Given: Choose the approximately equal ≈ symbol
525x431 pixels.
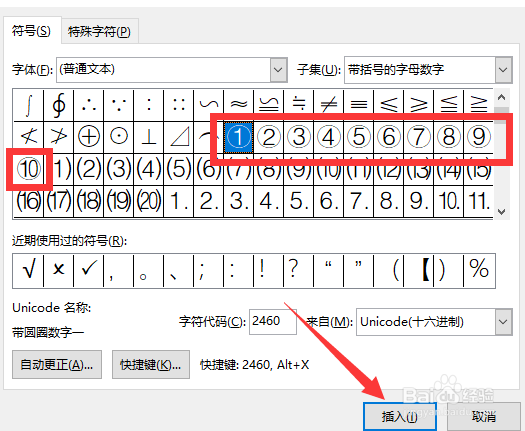Looking at the screenshot, I should coord(239,105).
